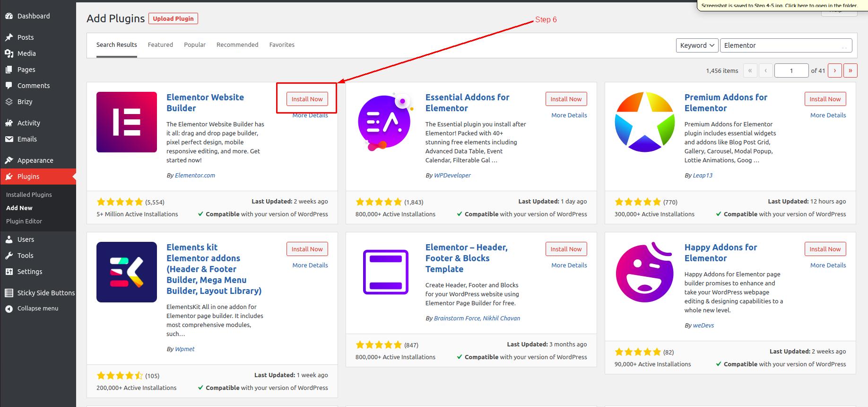The width and height of the screenshot is (868, 407).
Task: Install the Elementor Website Builder plugin
Action: point(307,99)
